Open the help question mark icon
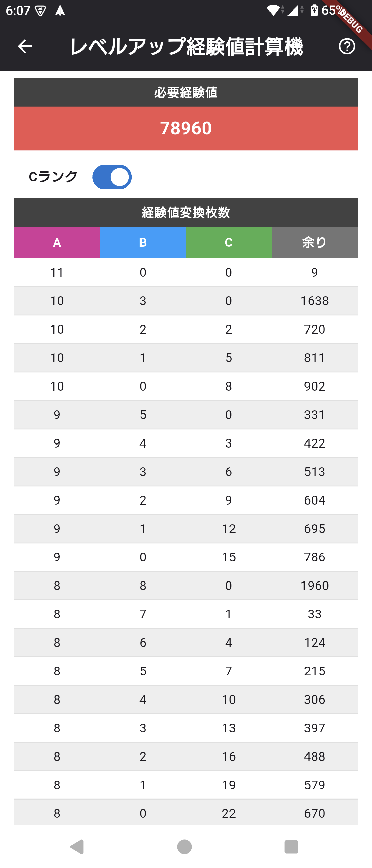This screenshot has width=372, height=868. point(347,46)
